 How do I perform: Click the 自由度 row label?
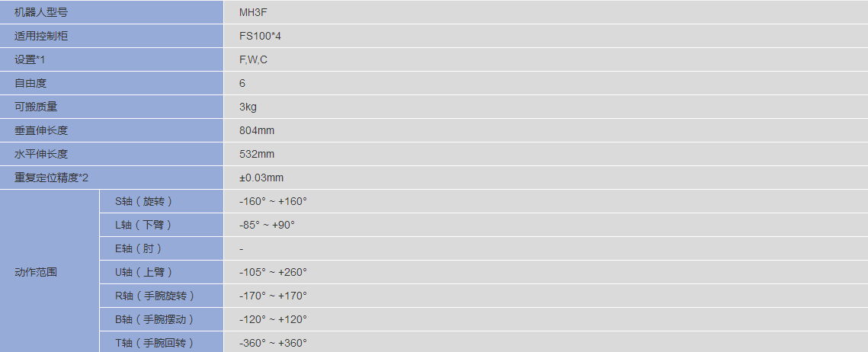click(30, 83)
